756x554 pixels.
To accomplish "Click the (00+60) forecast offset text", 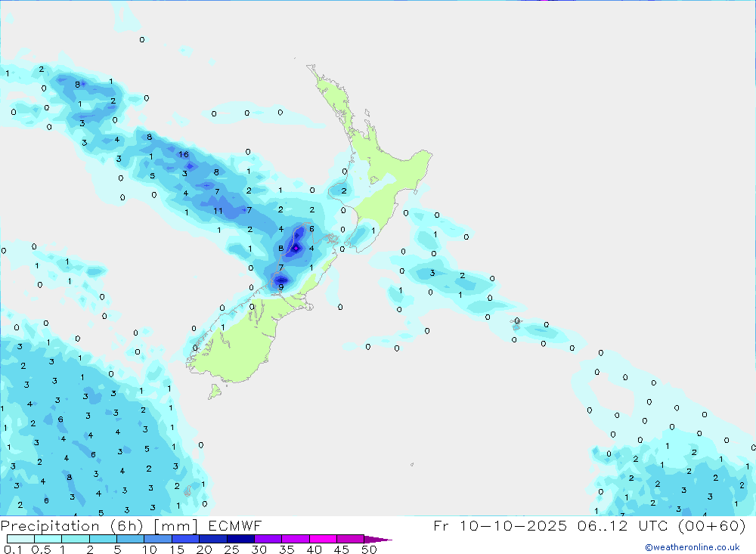I will click(711, 525).
